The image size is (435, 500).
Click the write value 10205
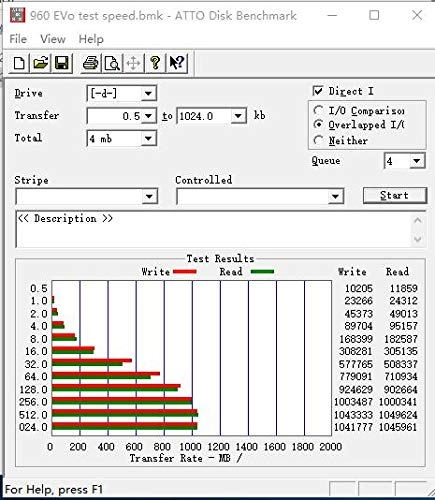pos(359,288)
